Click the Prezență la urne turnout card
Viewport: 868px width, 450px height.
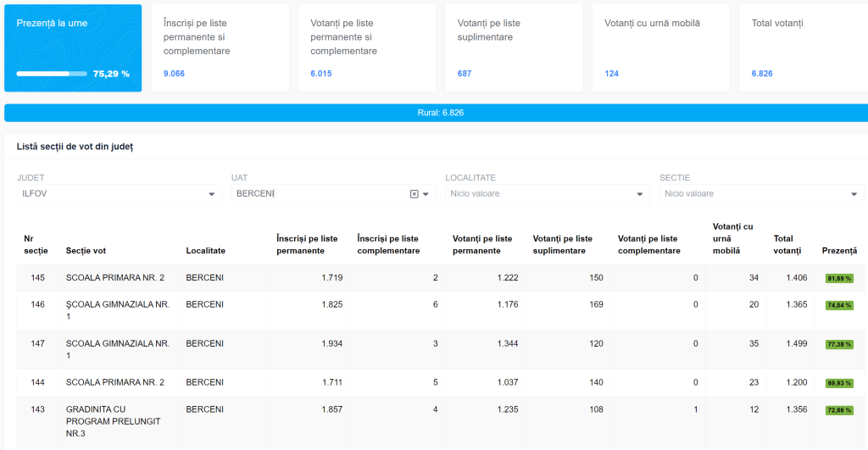(73, 48)
